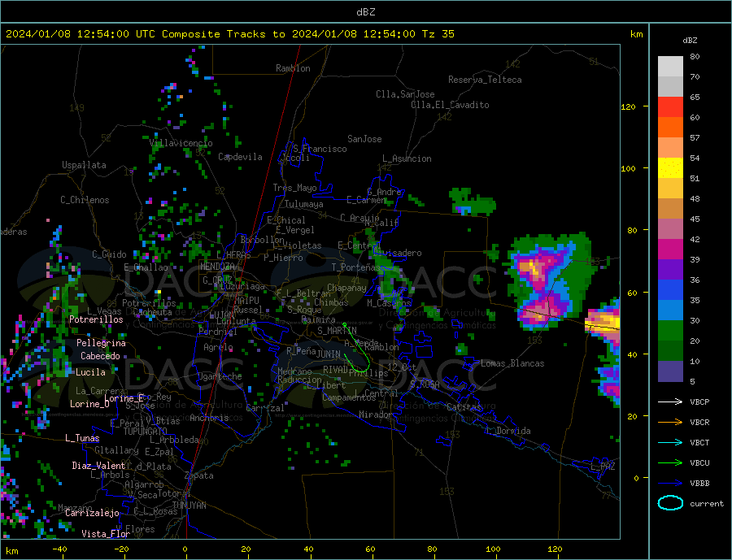Viewport: 732px width, 560px height.
Task: Click the S.ROSA label on map
Action: point(425,384)
